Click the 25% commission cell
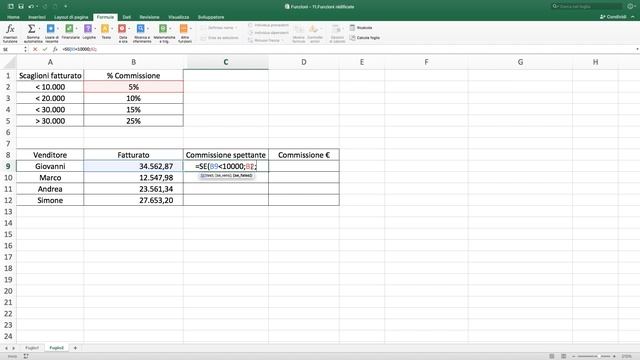Screen dimensions: 640x360 click(x=133, y=121)
